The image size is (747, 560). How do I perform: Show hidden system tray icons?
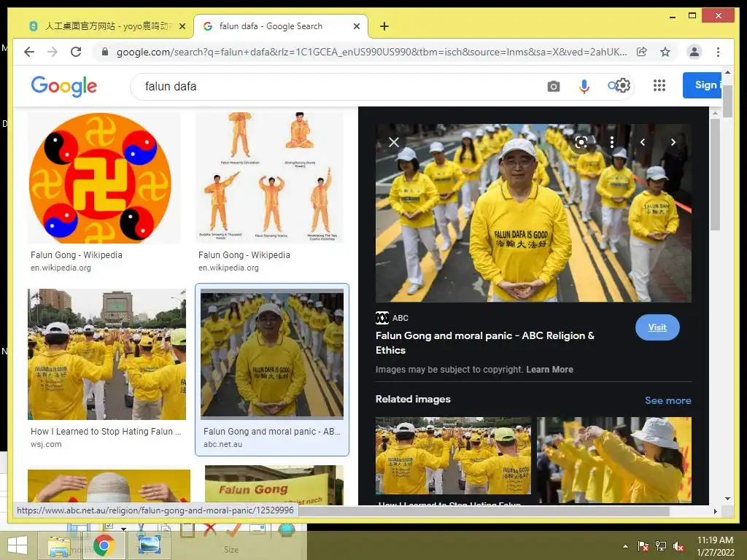[x=625, y=546]
